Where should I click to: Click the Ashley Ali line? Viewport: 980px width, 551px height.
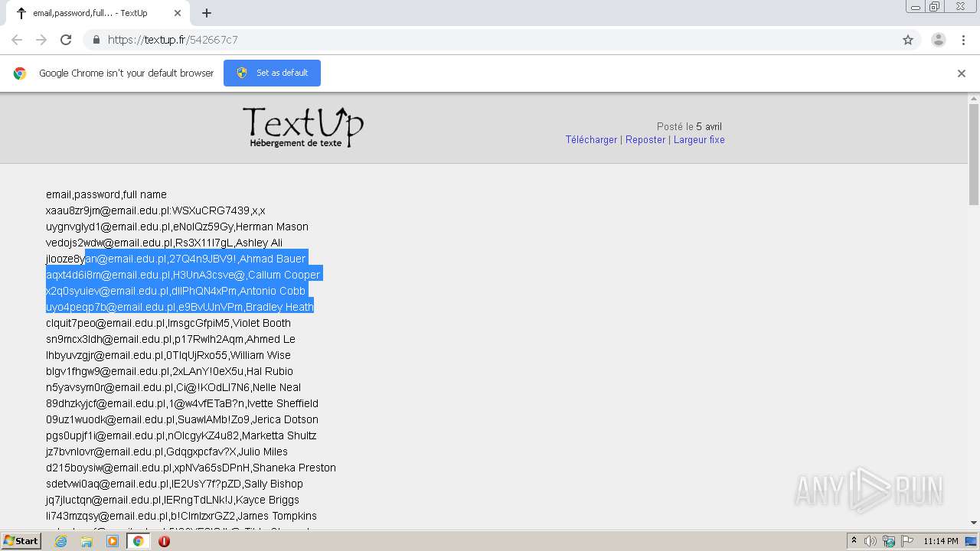coord(164,243)
